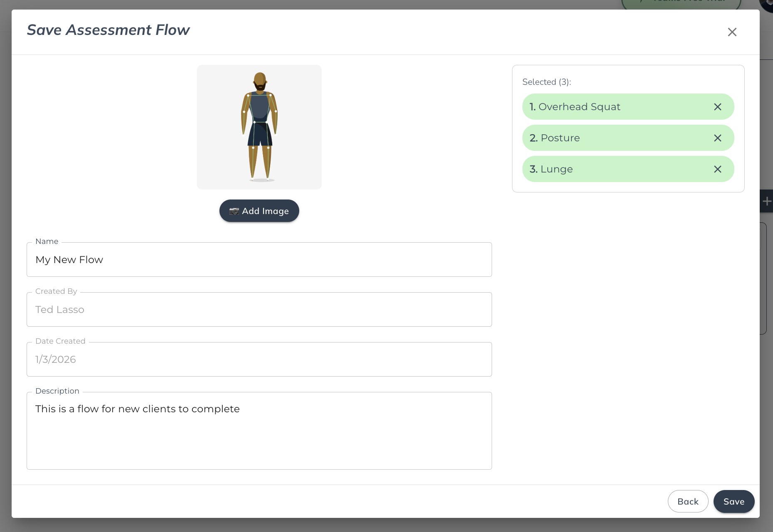The width and height of the screenshot is (773, 532).
Task: Close the Save Assessment Flow dialog
Action: pyautogui.click(x=732, y=32)
